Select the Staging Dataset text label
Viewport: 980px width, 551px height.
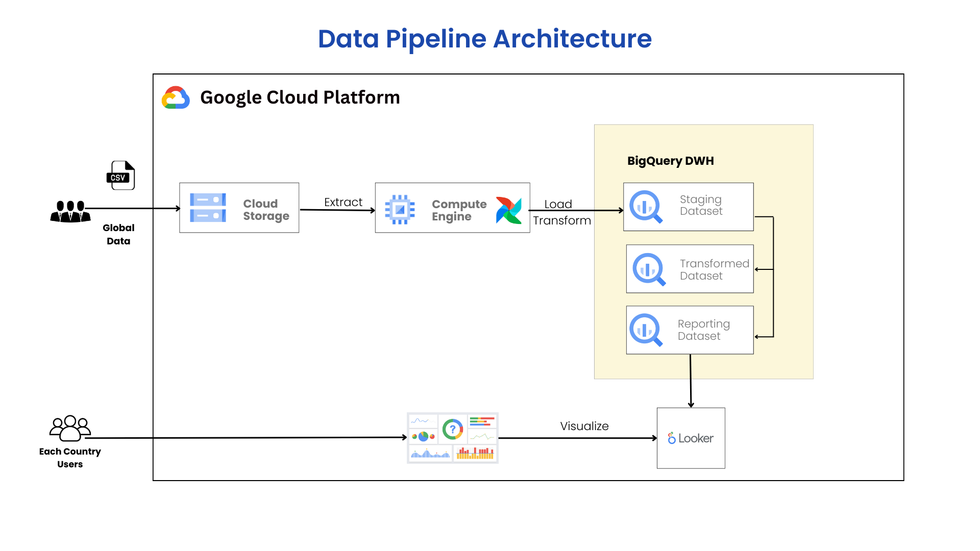[x=701, y=205]
